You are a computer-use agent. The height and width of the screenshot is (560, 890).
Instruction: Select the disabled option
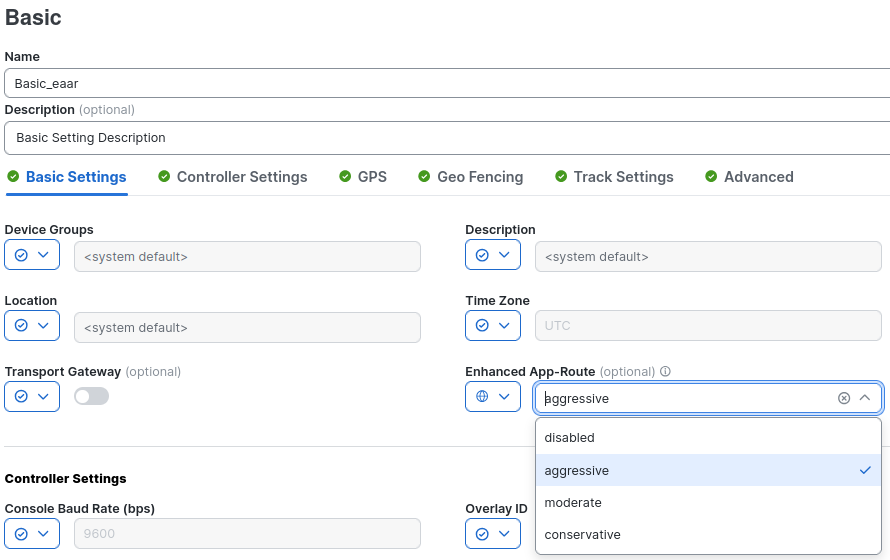pos(570,438)
